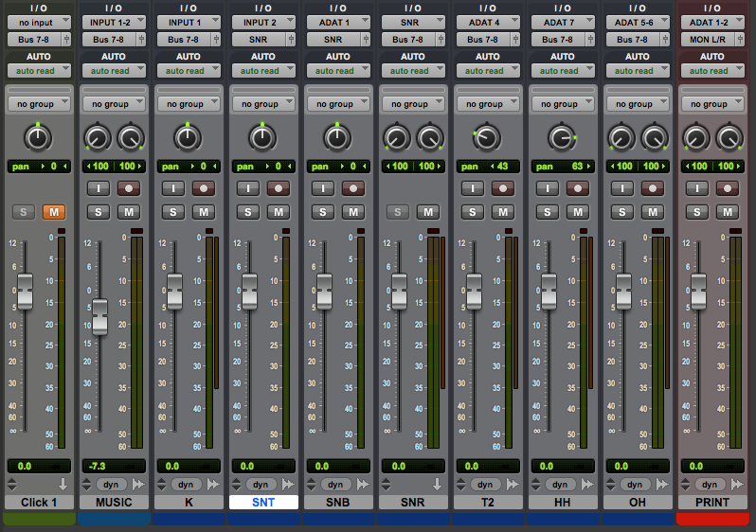Open the HH track ADAT 7 input selector
Screen dimensions: 756x532
(x=562, y=22)
